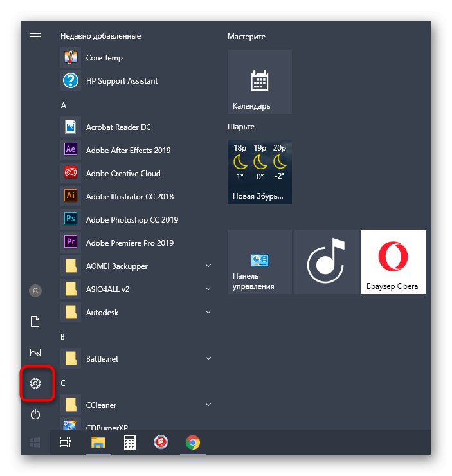452x476 pixels.
Task: Open Calculator from taskbar
Action: pyautogui.click(x=130, y=443)
